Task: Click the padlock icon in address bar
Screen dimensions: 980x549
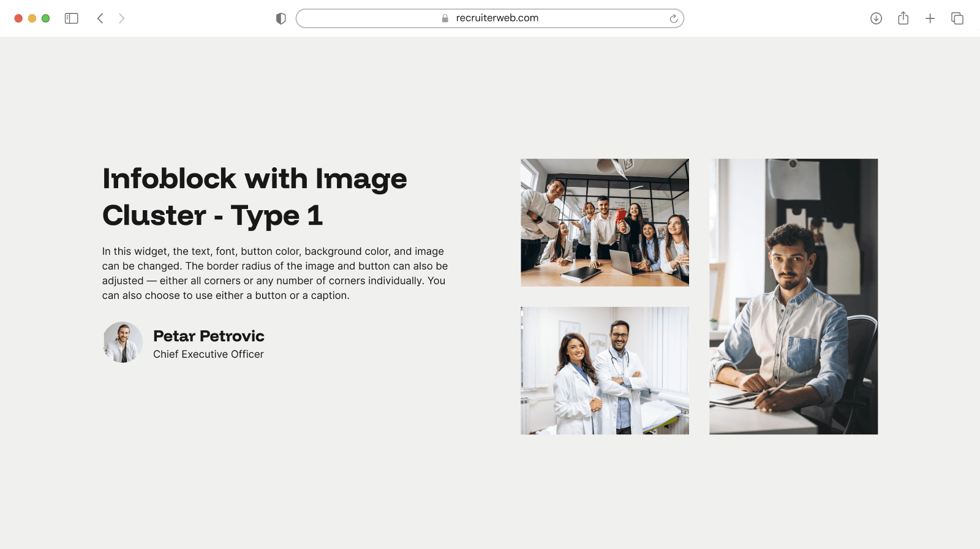Action: coord(445,18)
